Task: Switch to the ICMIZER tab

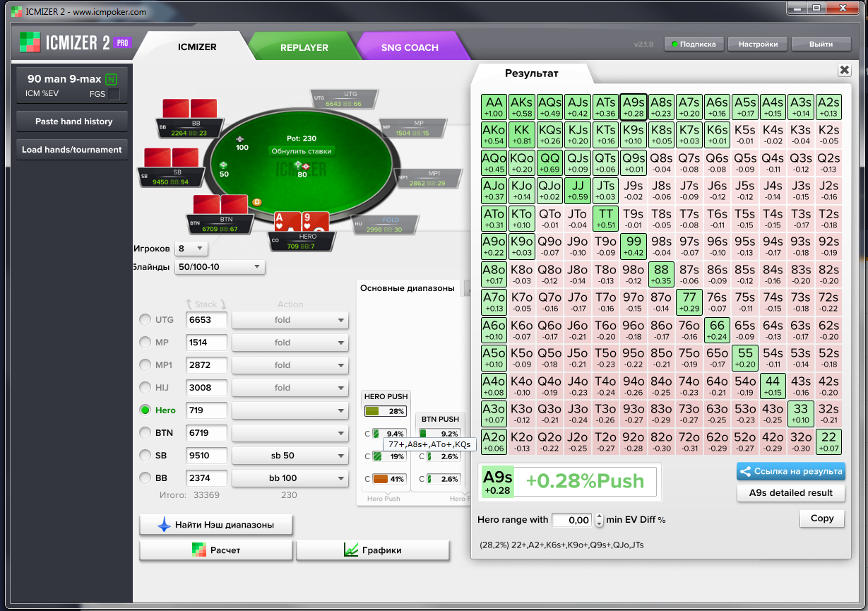Action: click(x=197, y=47)
